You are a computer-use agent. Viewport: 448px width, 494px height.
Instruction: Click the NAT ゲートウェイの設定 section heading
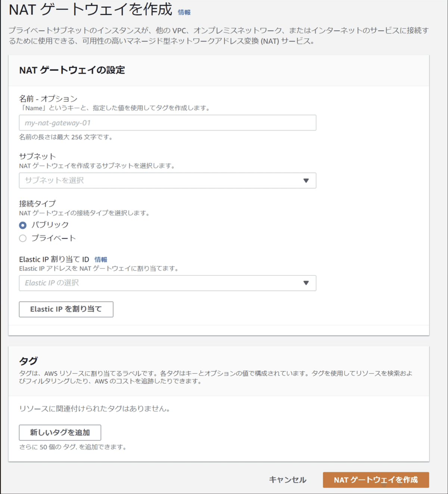click(72, 70)
